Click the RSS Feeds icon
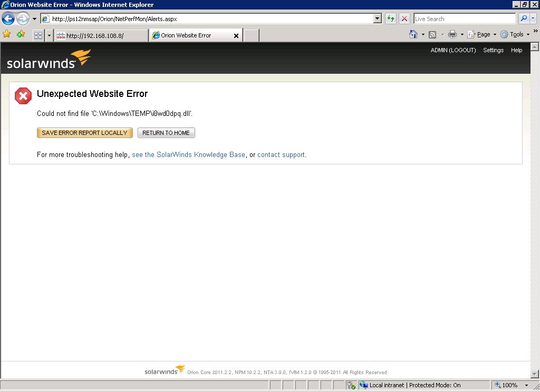The height and width of the screenshot is (392, 540). 432,34
